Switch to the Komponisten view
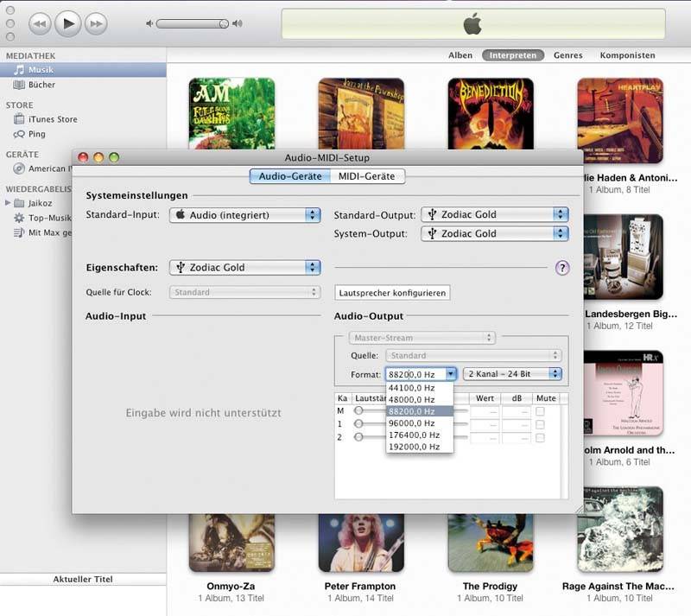 tap(627, 55)
